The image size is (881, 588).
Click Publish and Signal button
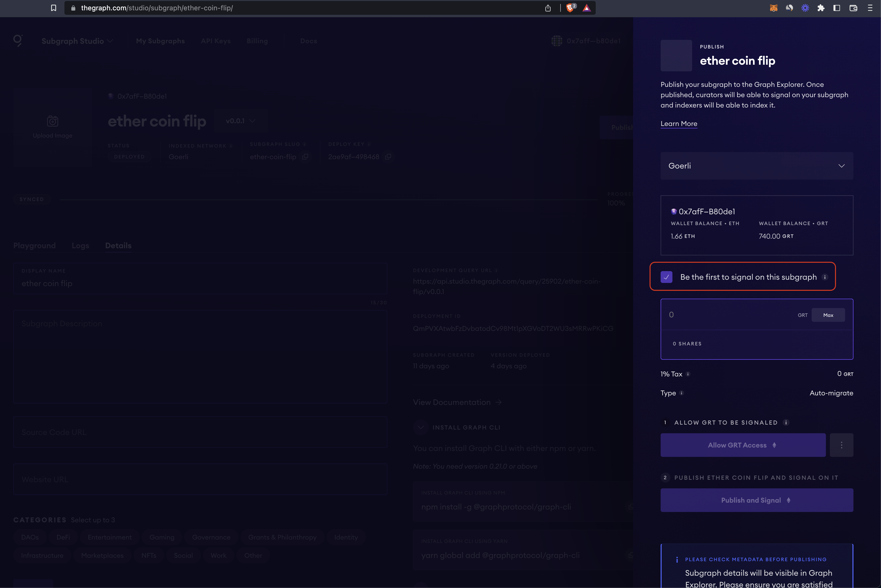[x=756, y=500]
